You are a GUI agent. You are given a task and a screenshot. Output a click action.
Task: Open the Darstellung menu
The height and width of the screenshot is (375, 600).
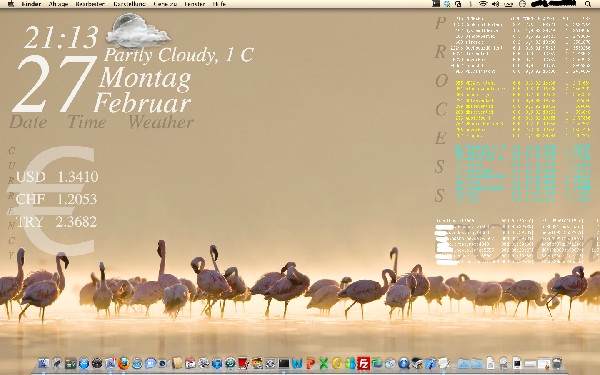click(129, 4)
